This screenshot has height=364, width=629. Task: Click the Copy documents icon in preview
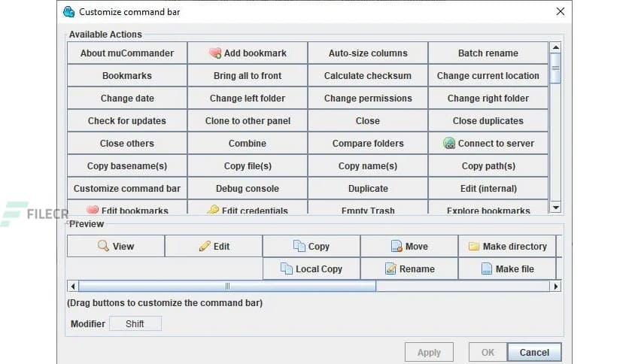pos(299,246)
